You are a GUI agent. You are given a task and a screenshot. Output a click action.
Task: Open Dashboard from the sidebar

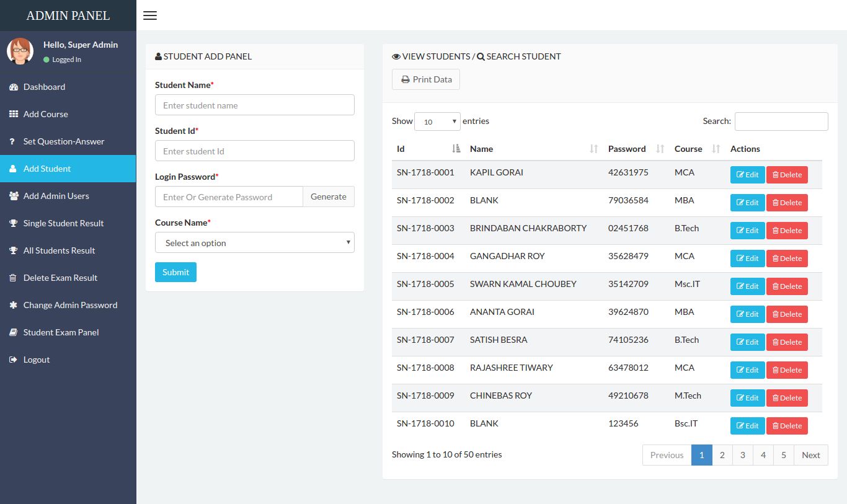coord(68,87)
